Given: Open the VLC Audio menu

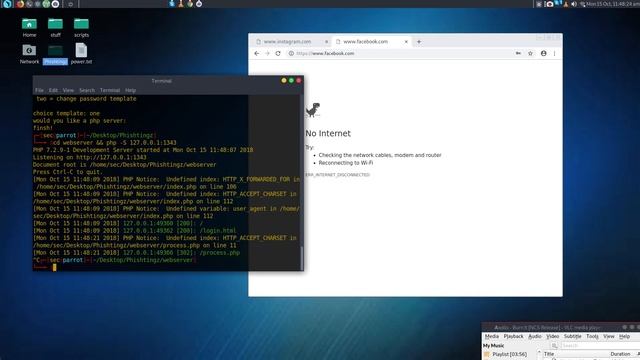Looking at the screenshot, I should click(535, 336).
